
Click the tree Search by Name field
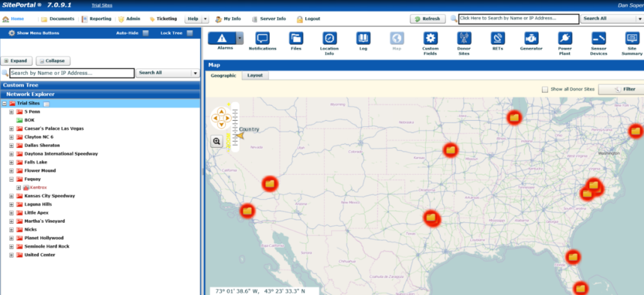tap(72, 73)
